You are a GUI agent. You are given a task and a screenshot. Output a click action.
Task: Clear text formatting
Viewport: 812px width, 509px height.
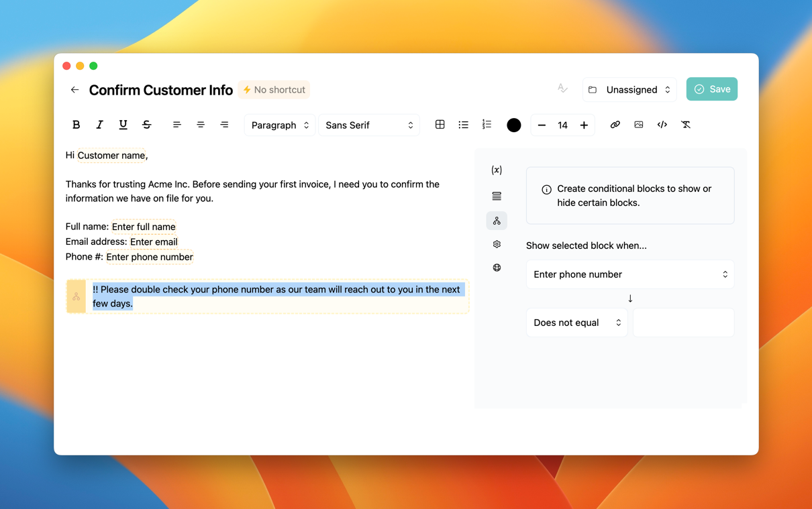coord(685,125)
